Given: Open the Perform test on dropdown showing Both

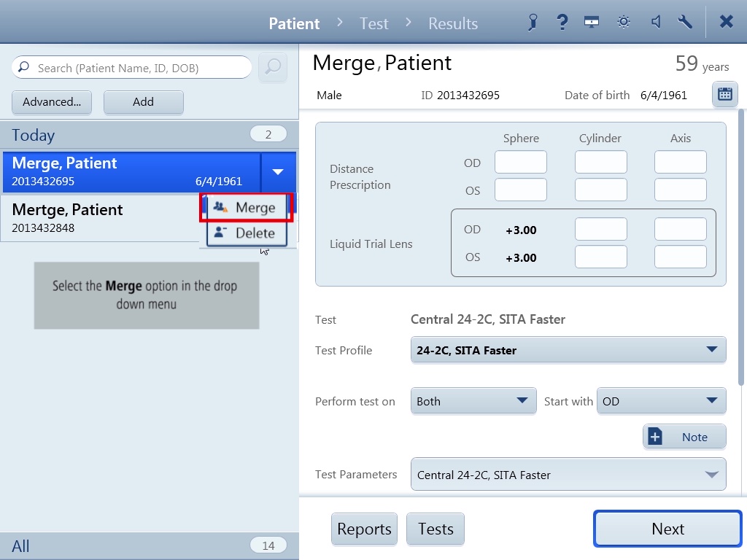Looking at the screenshot, I should (x=473, y=401).
